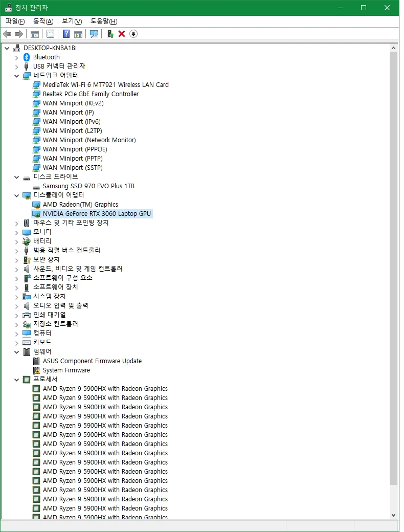Select Samsung SSD 970 EVO Plus 1TB
Viewport: 404px width, 532px height.
coord(88,186)
